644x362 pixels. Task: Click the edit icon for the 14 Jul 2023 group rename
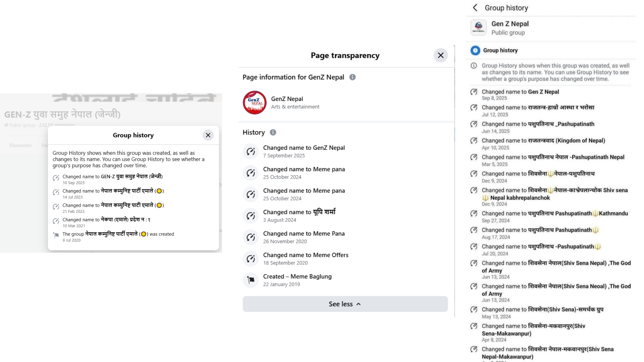tap(56, 192)
